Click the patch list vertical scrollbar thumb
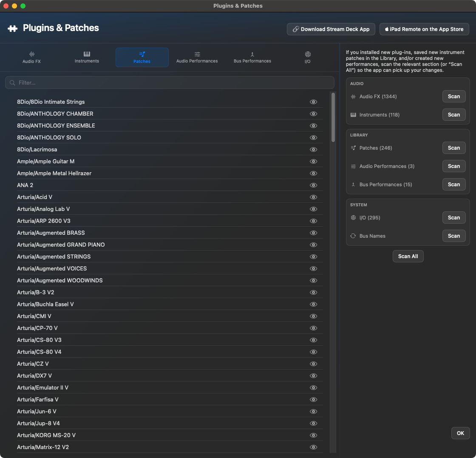The width and height of the screenshot is (476, 458). point(333,117)
